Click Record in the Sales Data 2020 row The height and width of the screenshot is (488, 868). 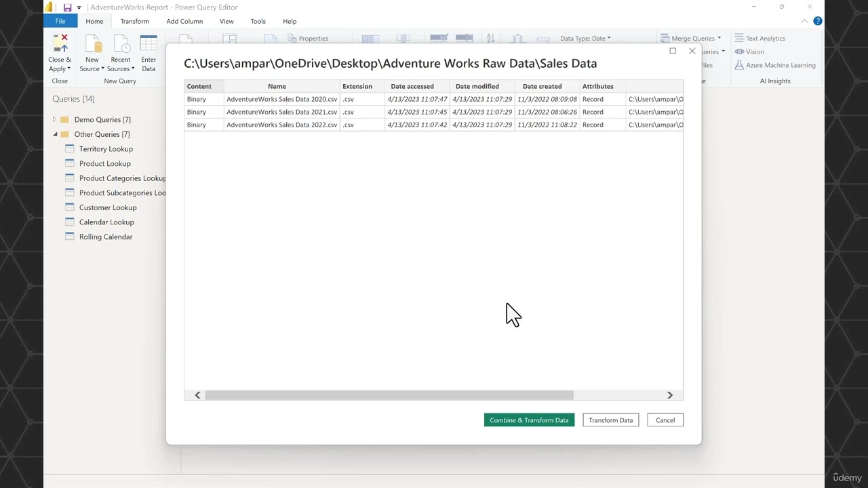593,99
